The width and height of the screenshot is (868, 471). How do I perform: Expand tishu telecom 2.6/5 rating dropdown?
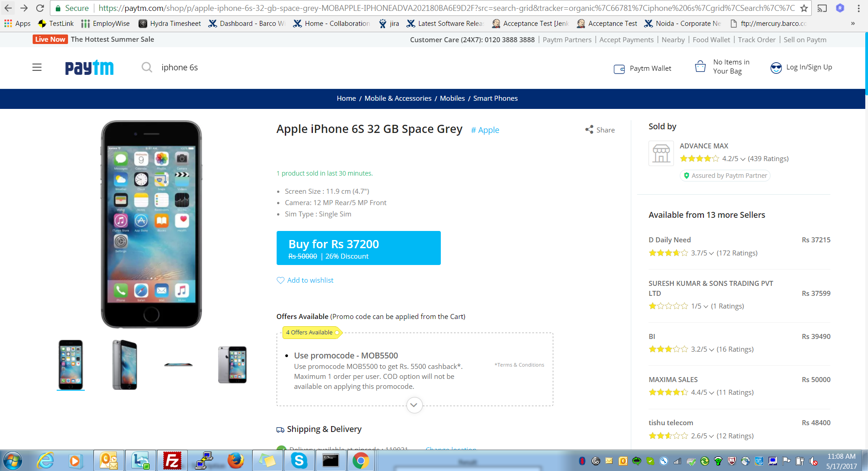pyautogui.click(x=711, y=436)
